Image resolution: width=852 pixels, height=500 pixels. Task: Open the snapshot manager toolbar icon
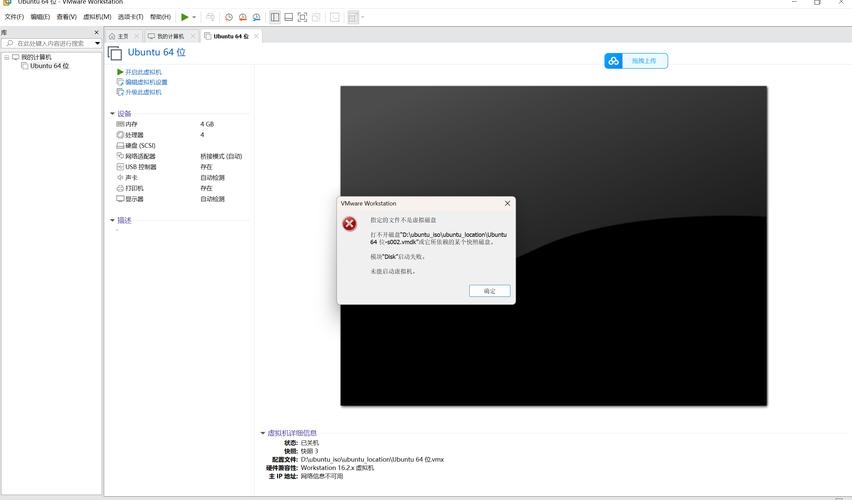click(x=256, y=17)
